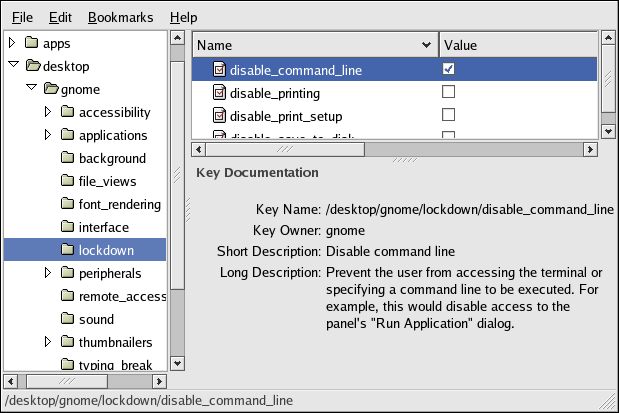The image size is (619, 413).
Task: Click the Value column header
Action: point(516,45)
